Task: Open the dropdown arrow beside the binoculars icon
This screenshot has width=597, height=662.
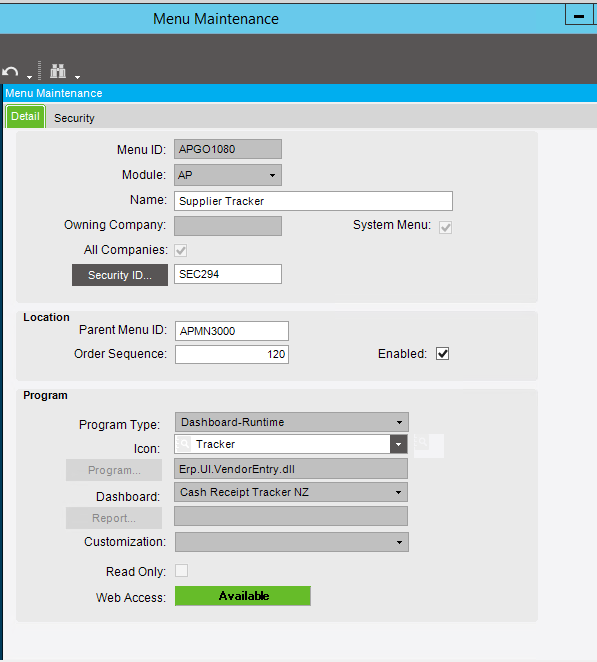Action: 77,77
